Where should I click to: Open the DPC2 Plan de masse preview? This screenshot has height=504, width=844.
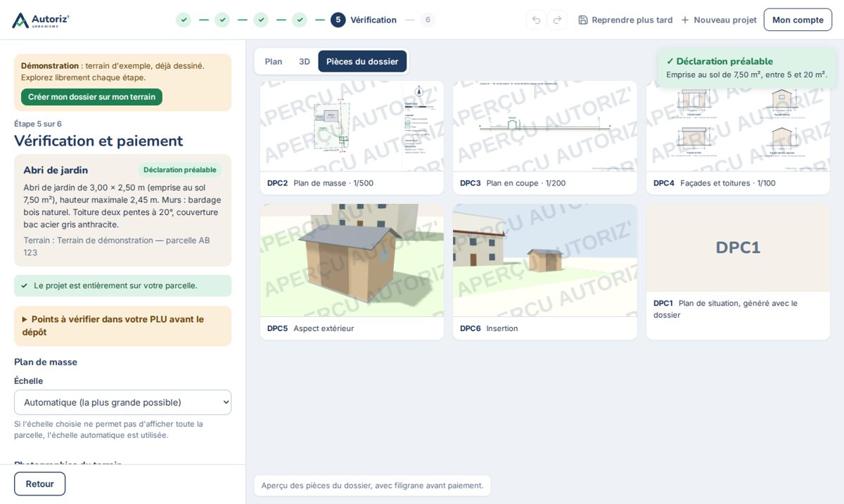click(352, 138)
